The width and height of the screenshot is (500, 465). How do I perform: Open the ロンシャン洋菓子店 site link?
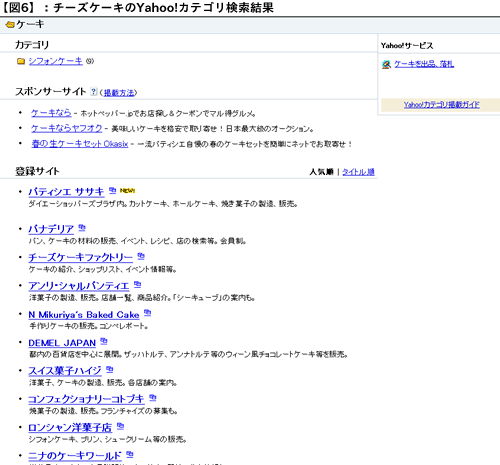[x=70, y=427]
